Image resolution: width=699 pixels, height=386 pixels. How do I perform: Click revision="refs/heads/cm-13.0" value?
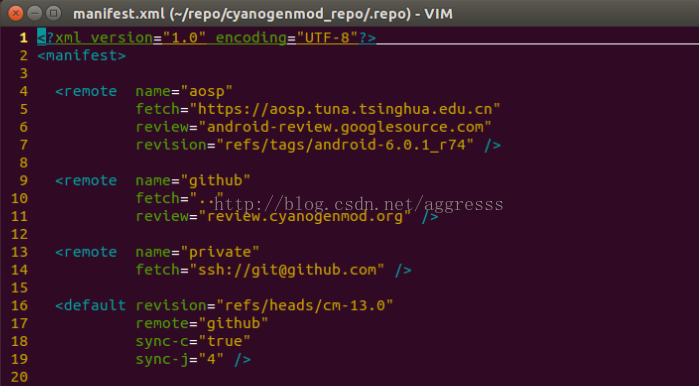tap(264, 305)
